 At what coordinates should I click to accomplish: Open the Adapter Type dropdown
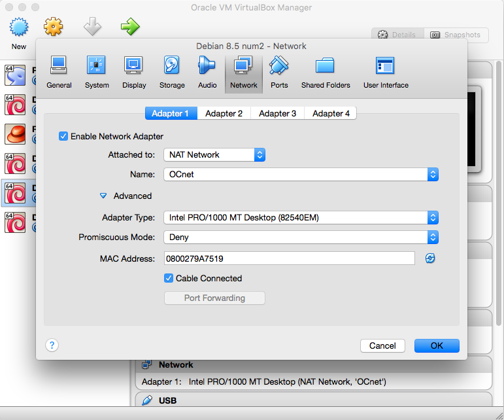tap(301, 218)
